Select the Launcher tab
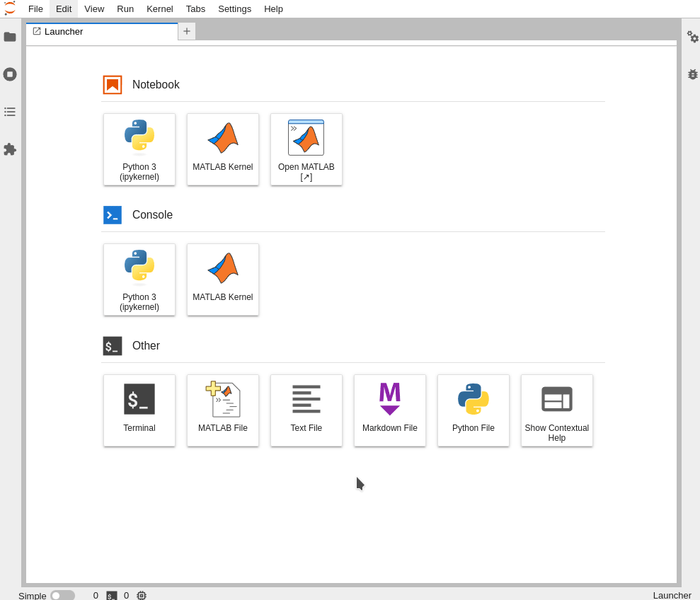This screenshot has height=600, width=700. (x=64, y=31)
